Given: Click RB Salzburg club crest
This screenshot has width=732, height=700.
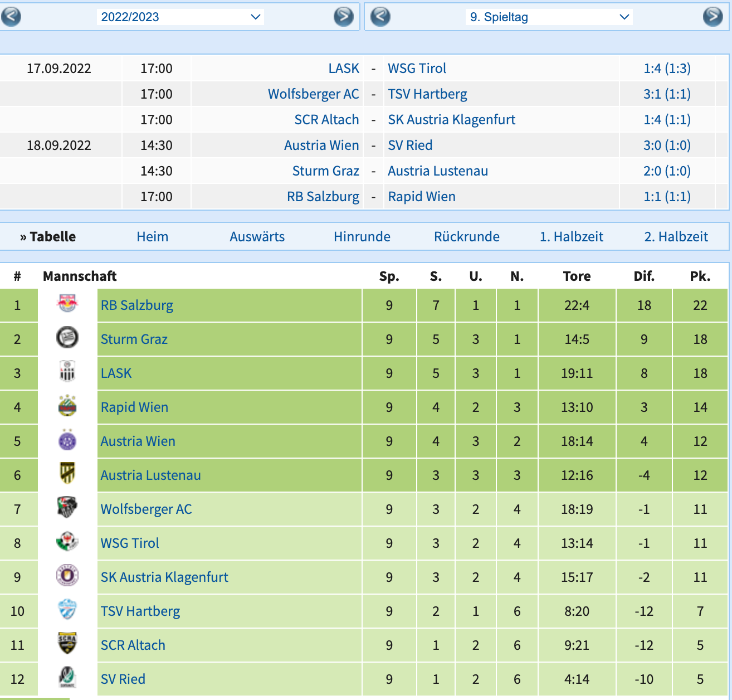Looking at the screenshot, I should [67, 303].
